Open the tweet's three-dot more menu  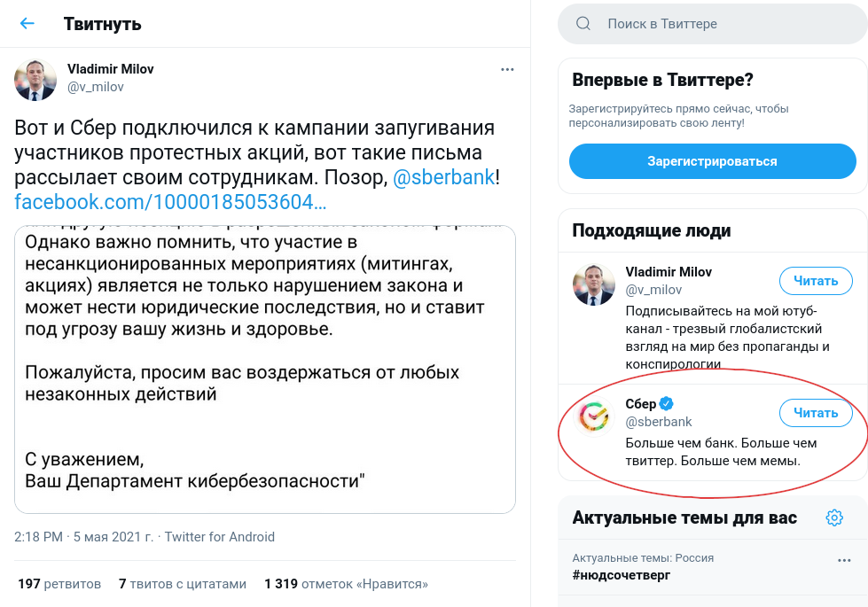tap(507, 69)
